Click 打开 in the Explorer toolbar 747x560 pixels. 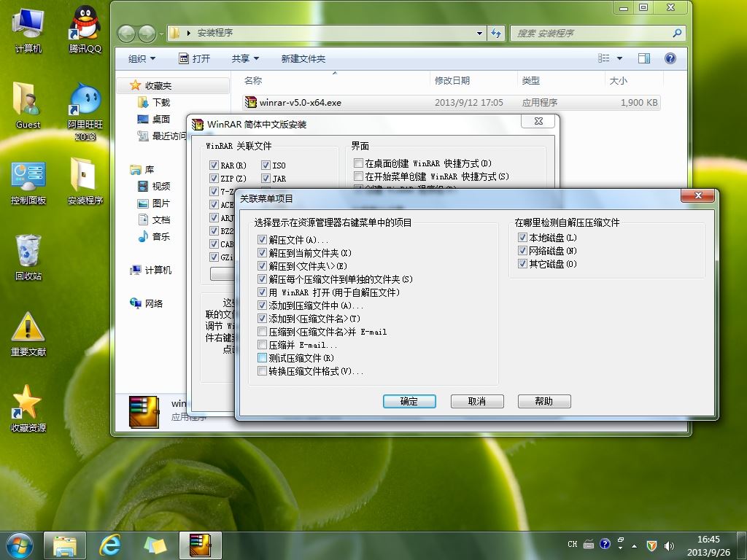(x=194, y=58)
